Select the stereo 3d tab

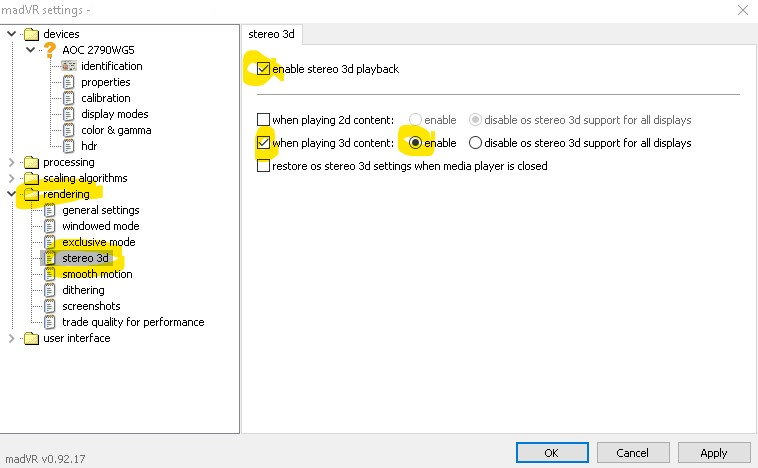[x=271, y=34]
